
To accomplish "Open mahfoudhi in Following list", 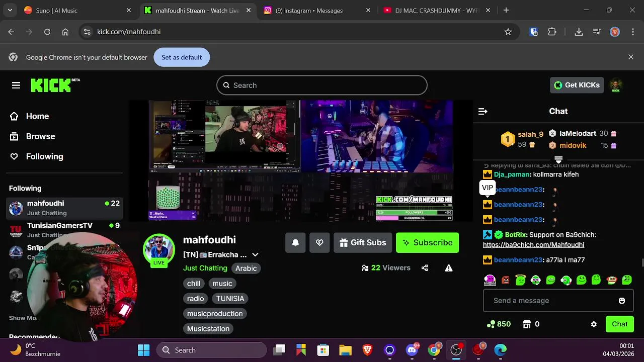I will coord(64,208).
